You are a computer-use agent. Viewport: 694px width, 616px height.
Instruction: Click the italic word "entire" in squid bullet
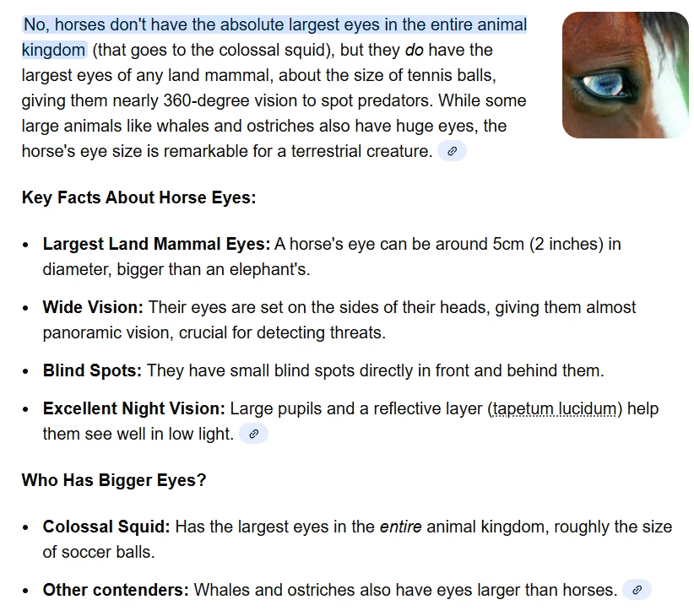pyautogui.click(x=400, y=527)
